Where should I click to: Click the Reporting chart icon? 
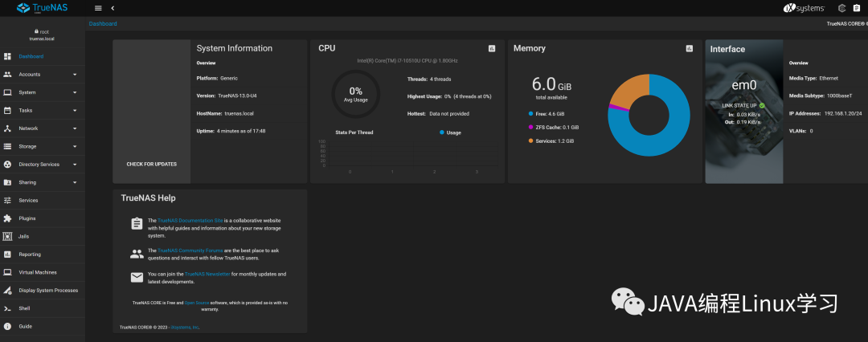coord(8,254)
